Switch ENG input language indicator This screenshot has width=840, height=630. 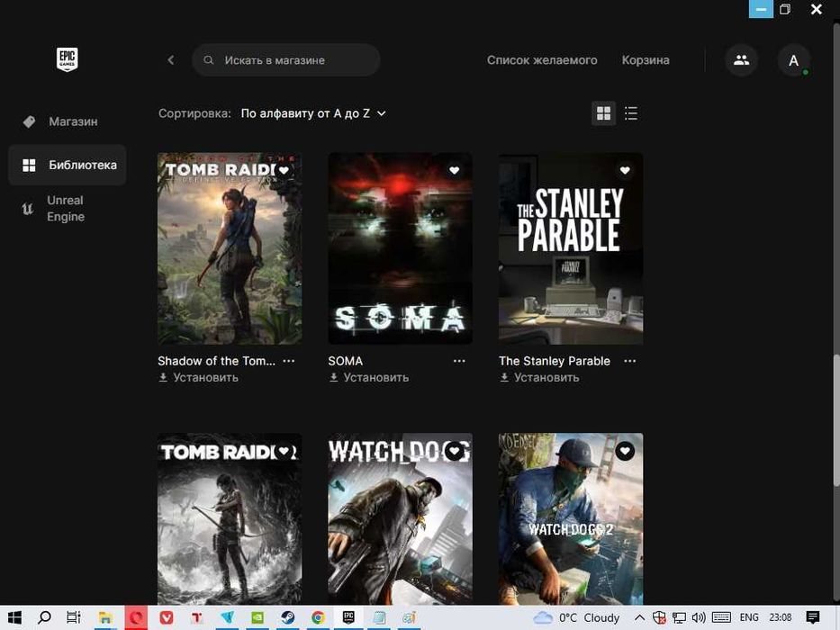tap(749, 617)
